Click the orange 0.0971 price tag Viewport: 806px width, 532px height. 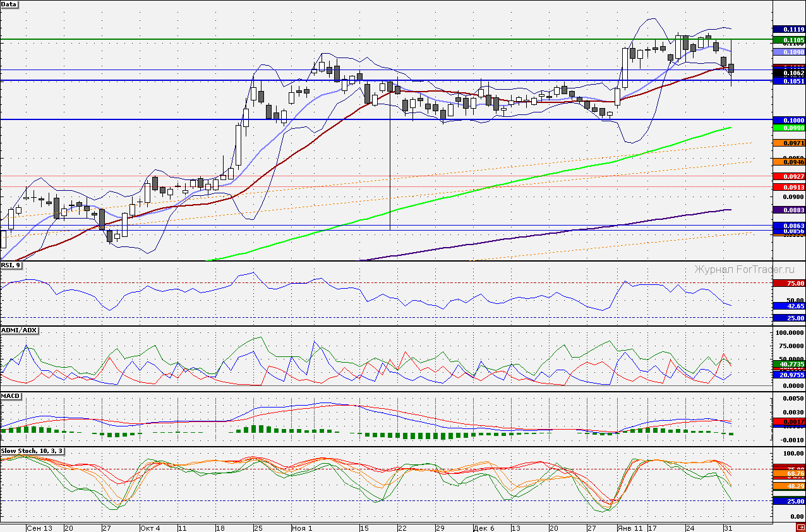(x=789, y=143)
